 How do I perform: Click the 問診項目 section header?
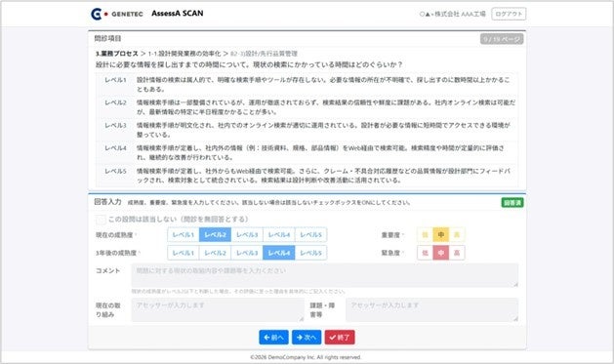point(107,38)
